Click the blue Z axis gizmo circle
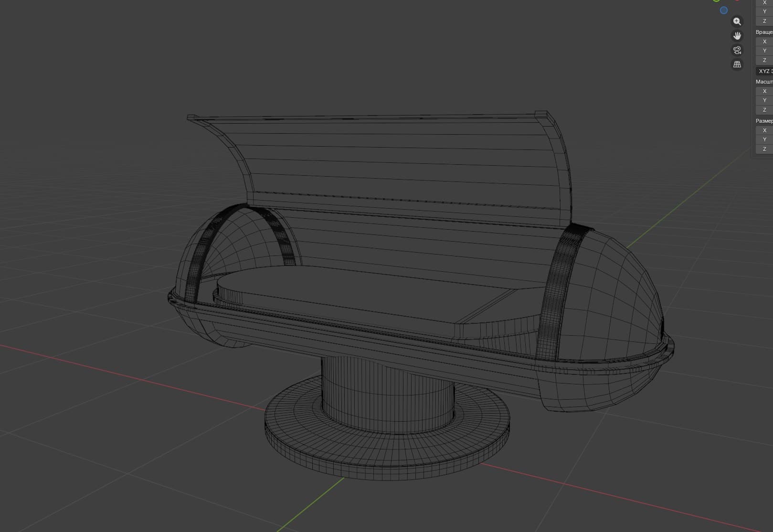The width and height of the screenshot is (773, 532). [724, 10]
